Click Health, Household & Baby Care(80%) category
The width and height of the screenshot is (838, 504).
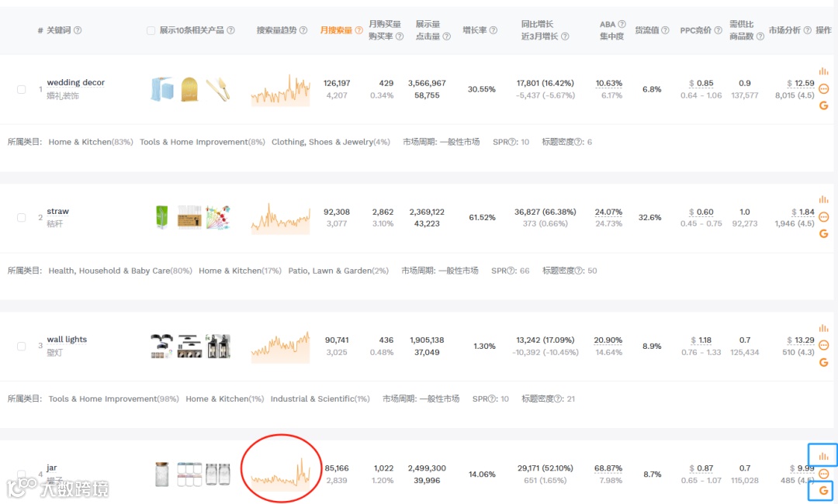[120, 271]
